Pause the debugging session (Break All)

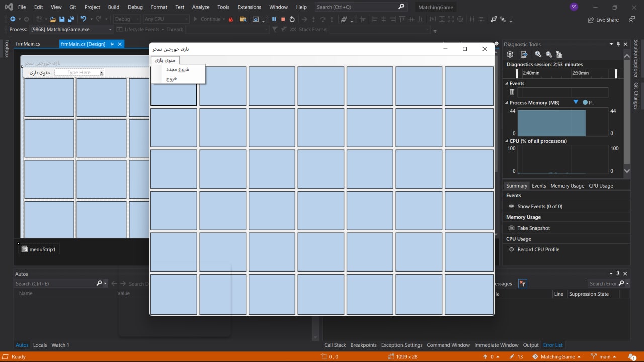[x=274, y=19]
